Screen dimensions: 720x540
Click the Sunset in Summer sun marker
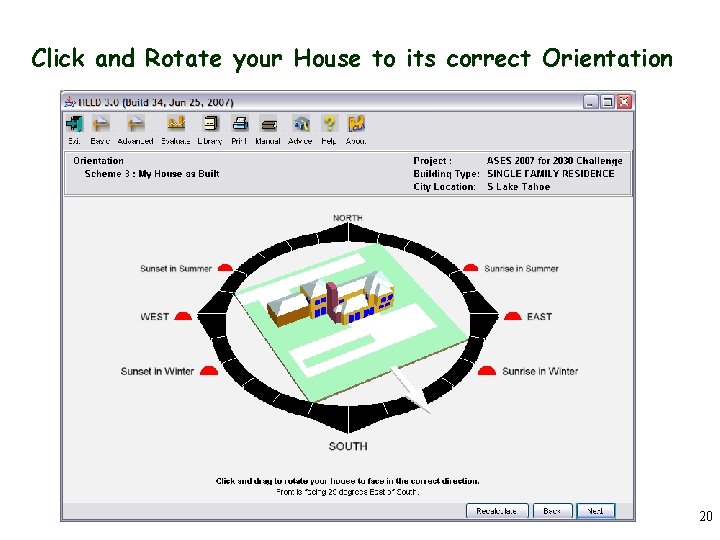point(225,268)
